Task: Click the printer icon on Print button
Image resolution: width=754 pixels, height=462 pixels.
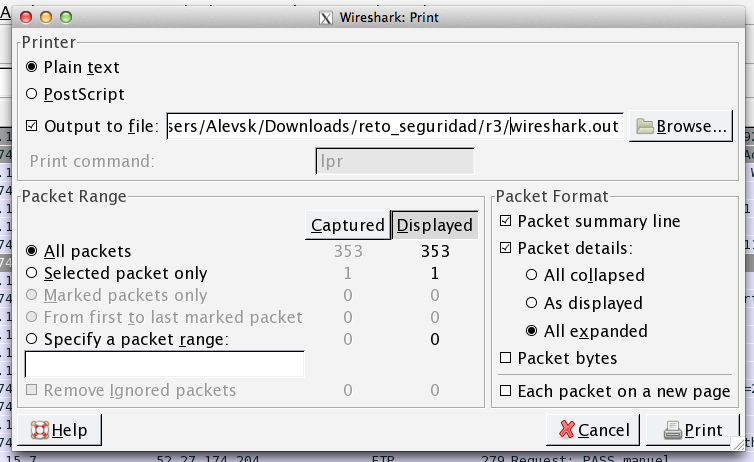Action: pos(672,430)
